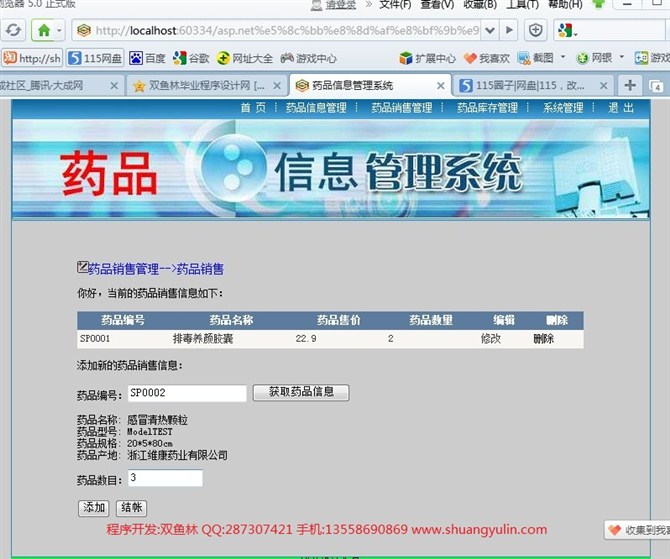Click the 22.9 price cell
This screenshot has width=670, height=559.
[306, 339]
